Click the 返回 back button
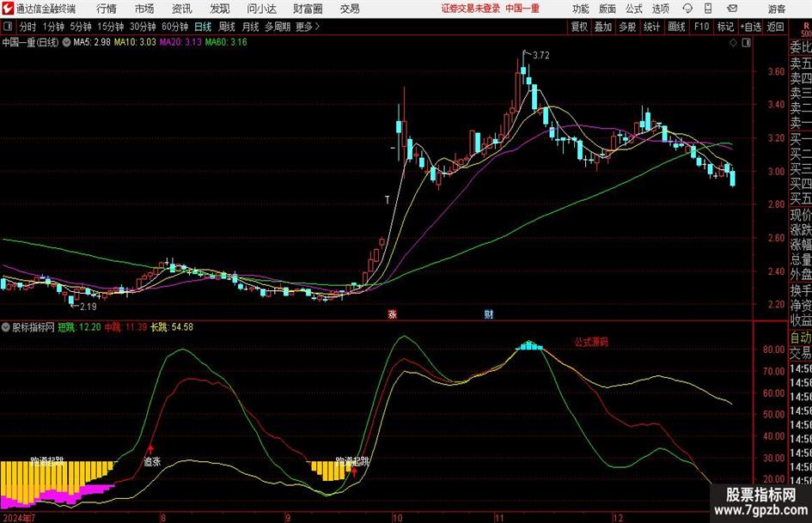Screen dimensions: 812x523 coord(775,27)
